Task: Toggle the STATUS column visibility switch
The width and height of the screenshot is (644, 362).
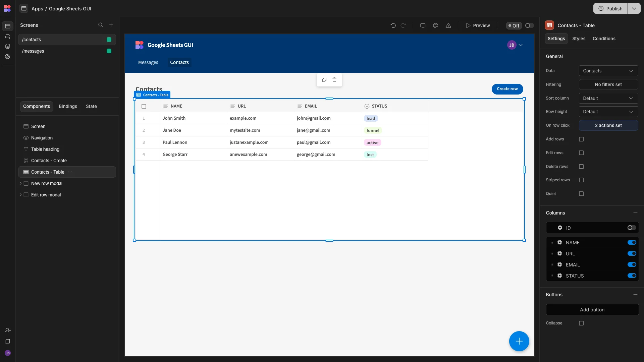Action: [x=632, y=276]
